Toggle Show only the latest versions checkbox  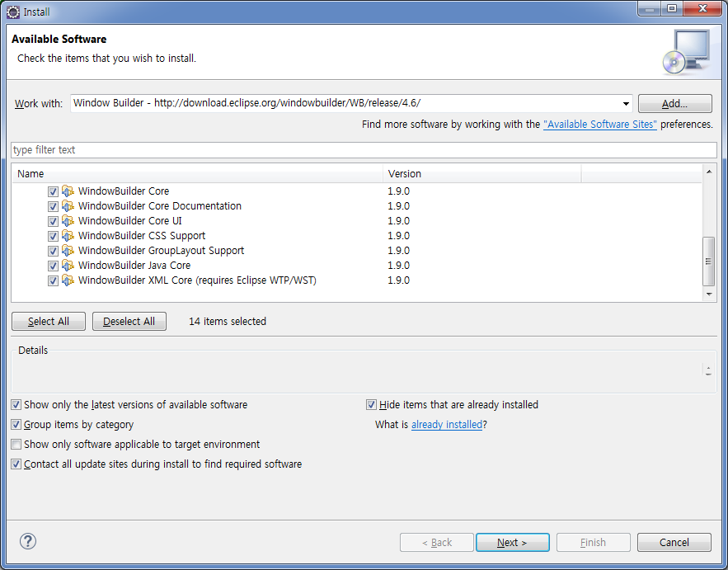tap(16, 405)
